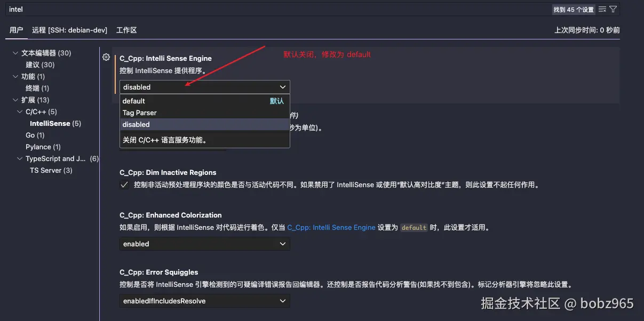Click the settings search field containing intel

click(x=277, y=9)
